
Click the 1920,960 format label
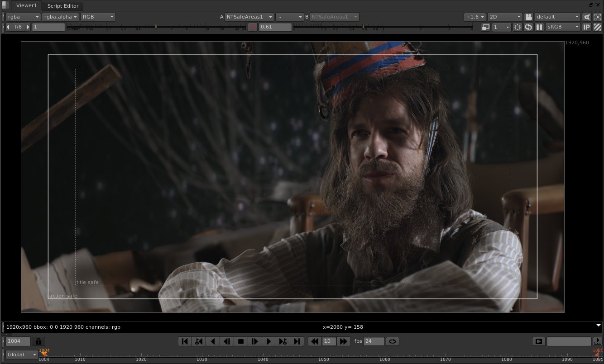click(577, 43)
